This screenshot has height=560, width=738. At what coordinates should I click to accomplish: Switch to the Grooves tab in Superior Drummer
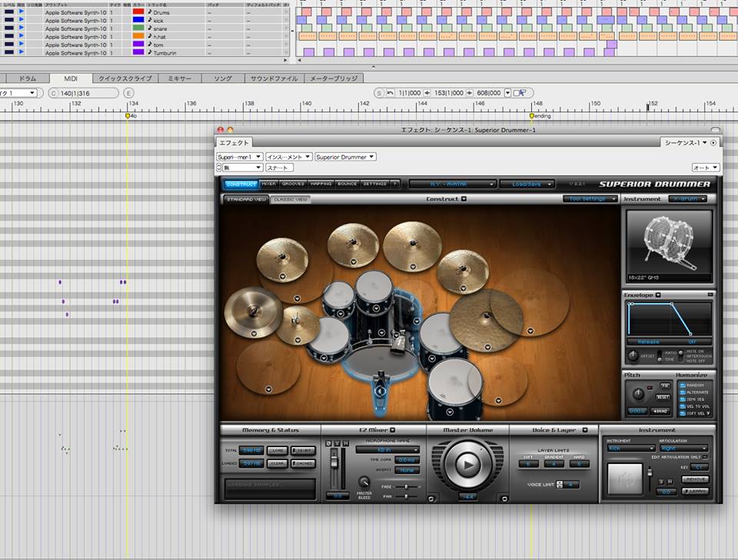293,184
